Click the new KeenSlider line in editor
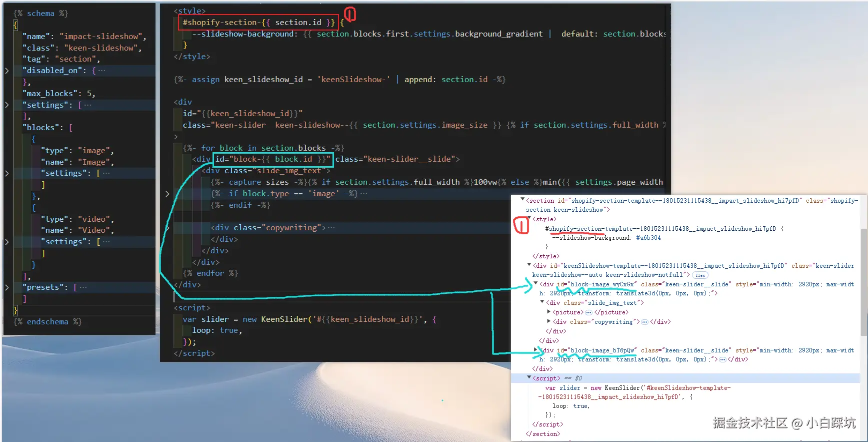The width and height of the screenshot is (868, 442). tap(309, 319)
